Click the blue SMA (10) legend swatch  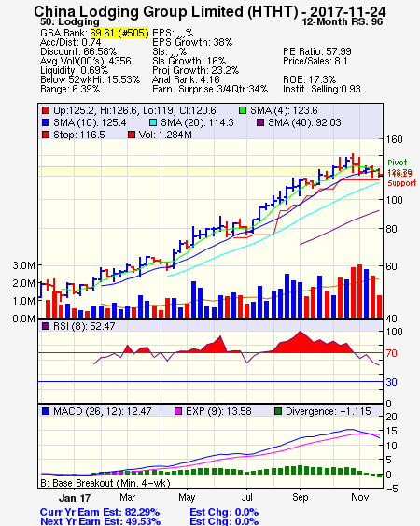click(46, 122)
